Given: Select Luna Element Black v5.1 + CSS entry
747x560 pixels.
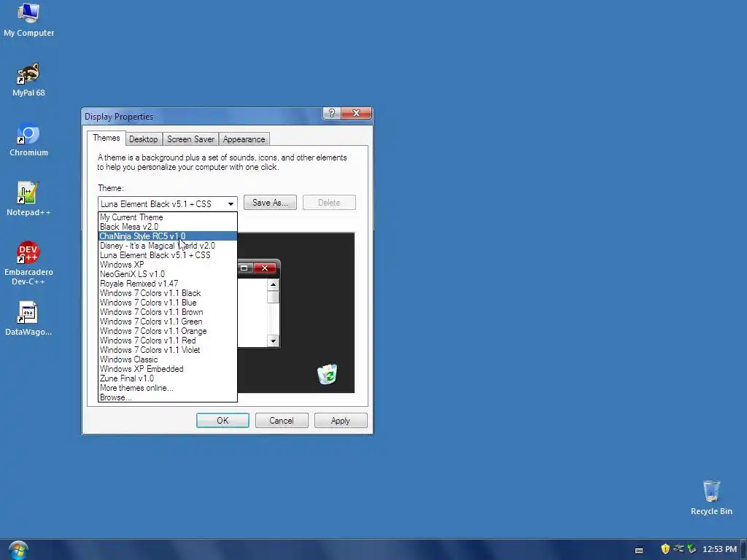Looking at the screenshot, I should click(168, 255).
